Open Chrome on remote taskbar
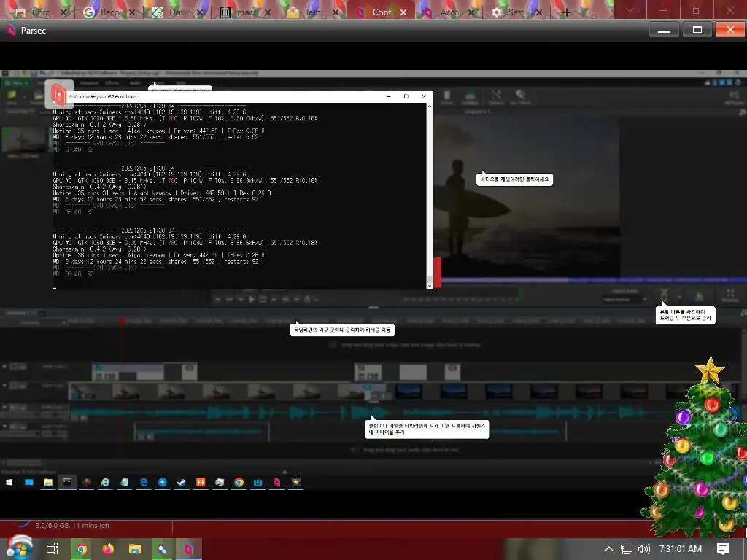Screen dimensions: 747x560 [239, 483]
